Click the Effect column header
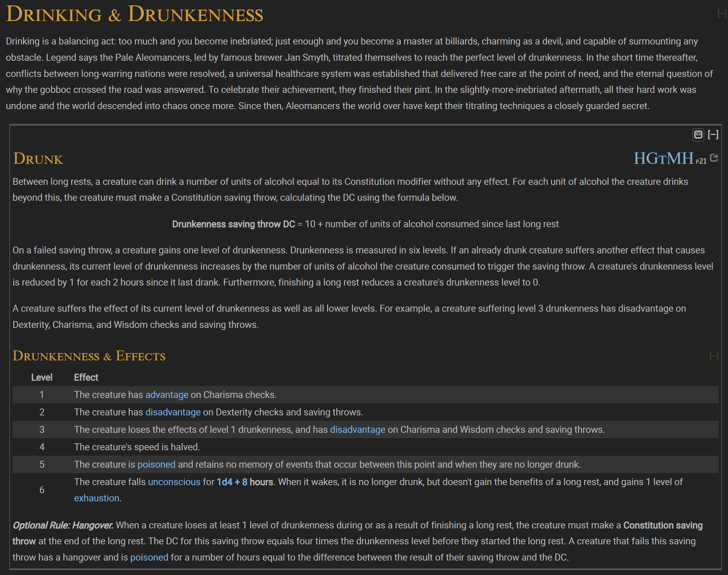The width and height of the screenshot is (728, 575). coord(86,378)
